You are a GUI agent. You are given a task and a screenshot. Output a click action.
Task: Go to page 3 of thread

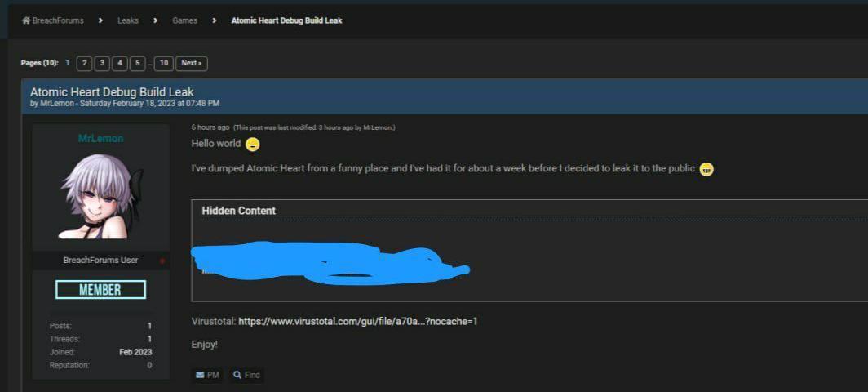(x=102, y=63)
